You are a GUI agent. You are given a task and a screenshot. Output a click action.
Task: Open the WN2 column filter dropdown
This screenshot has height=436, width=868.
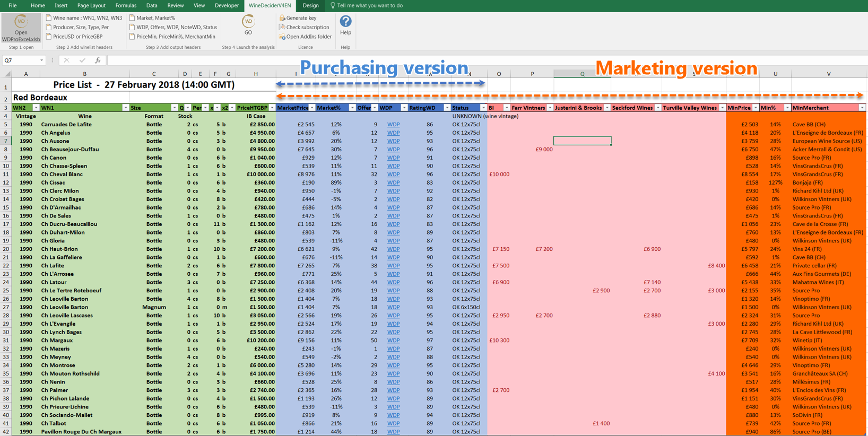point(36,108)
